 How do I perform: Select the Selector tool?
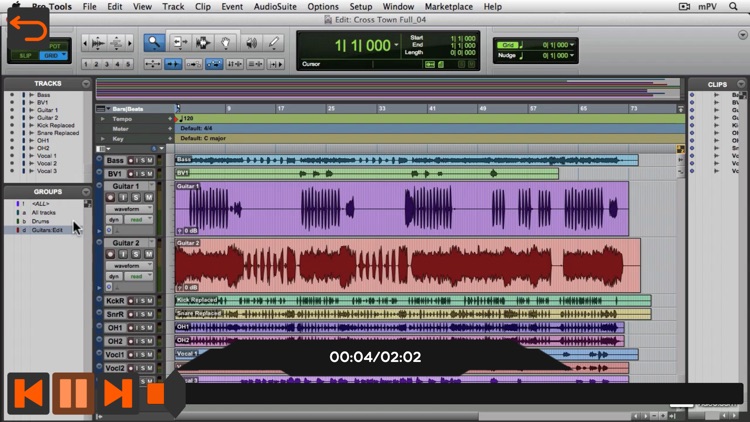[x=203, y=43]
